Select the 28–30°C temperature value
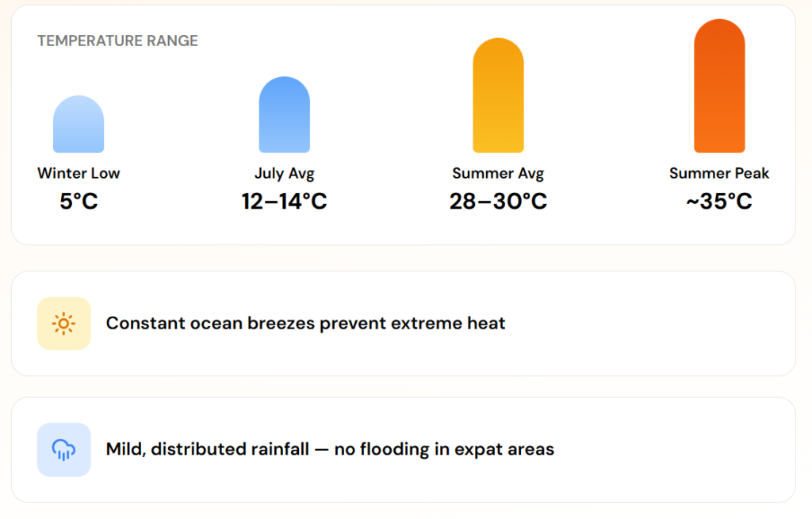Screen dimensions: 812x519 pyautogui.click(x=498, y=202)
